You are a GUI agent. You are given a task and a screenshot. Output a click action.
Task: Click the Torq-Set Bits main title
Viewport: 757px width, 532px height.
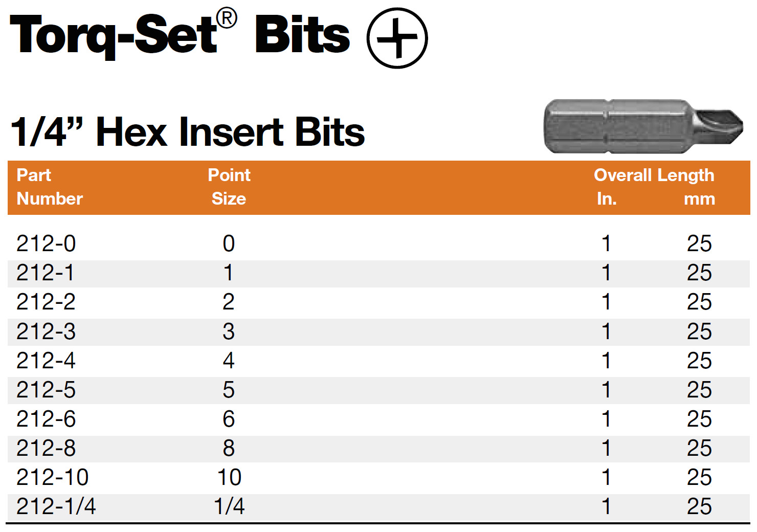pyautogui.click(x=180, y=35)
